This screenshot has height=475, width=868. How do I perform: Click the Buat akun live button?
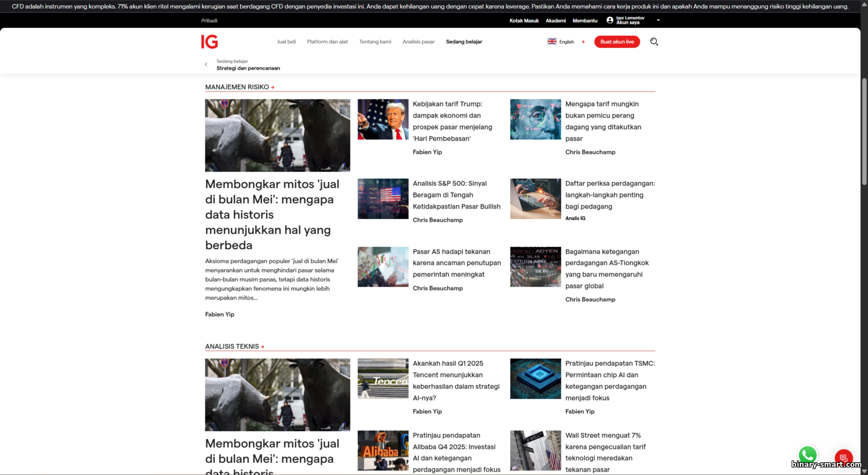(617, 42)
